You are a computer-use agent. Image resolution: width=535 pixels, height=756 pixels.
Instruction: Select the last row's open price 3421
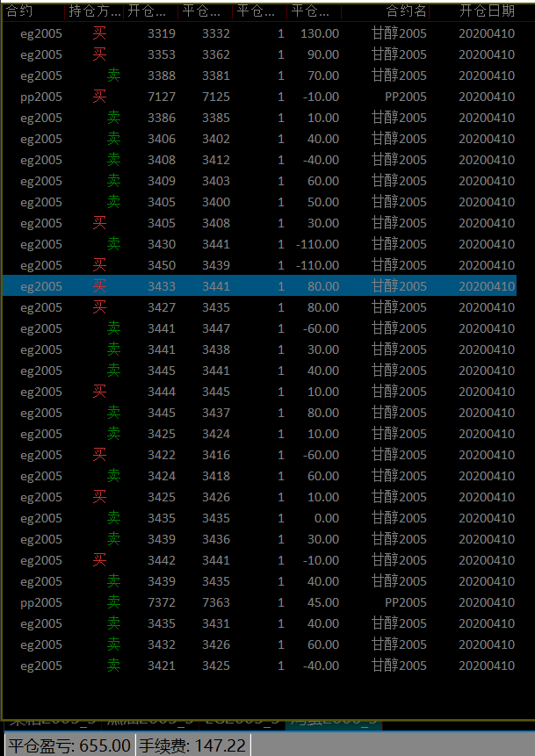[162, 666]
